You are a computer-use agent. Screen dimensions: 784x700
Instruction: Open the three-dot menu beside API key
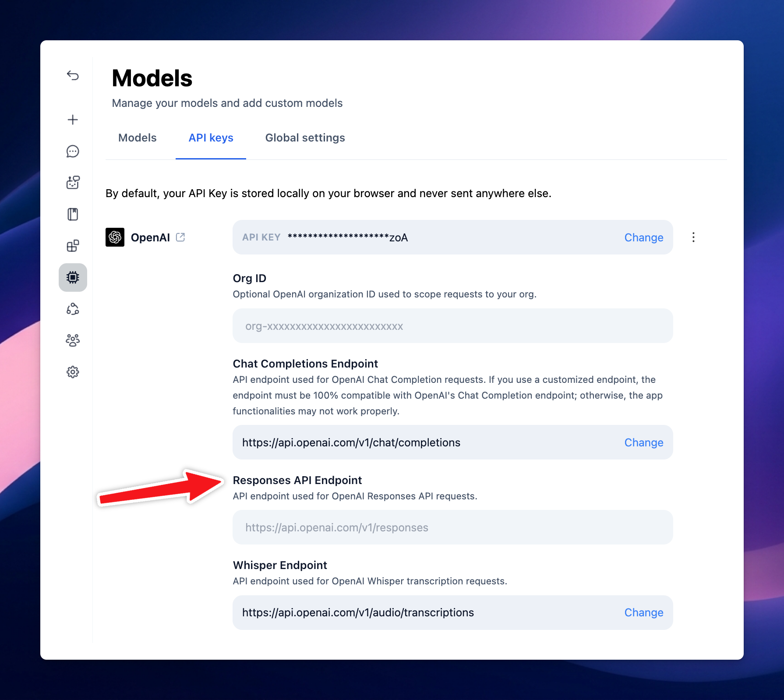click(693, 237)
